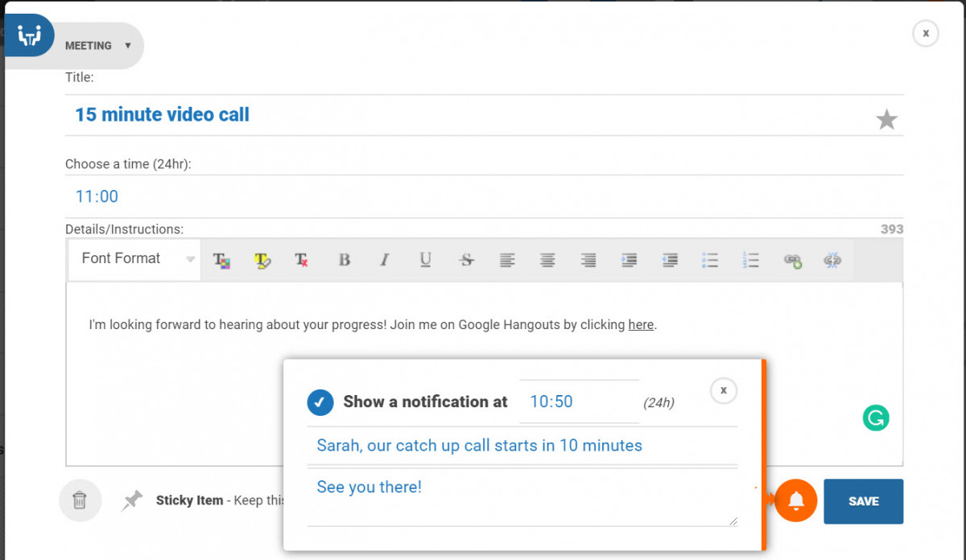Click the text highlight color icon
The height and width of the screenshot is (560, 966).
click(x=262, y=260)
